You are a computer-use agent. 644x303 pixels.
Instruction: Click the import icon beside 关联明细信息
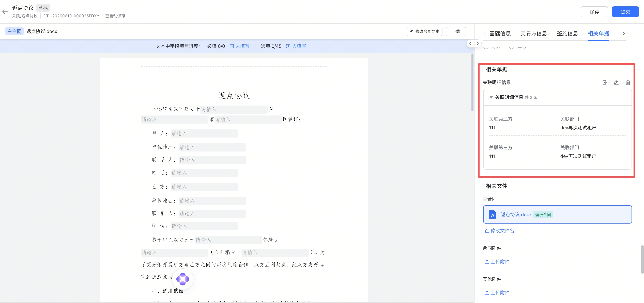pos(605,83)
